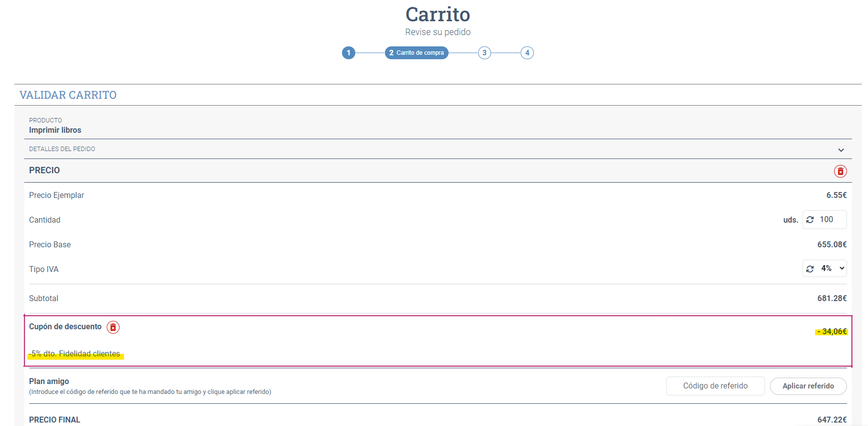868x426 pixels.
Task: Click the refresh icon beside the IVA type
Action: (x=810, y=269)
